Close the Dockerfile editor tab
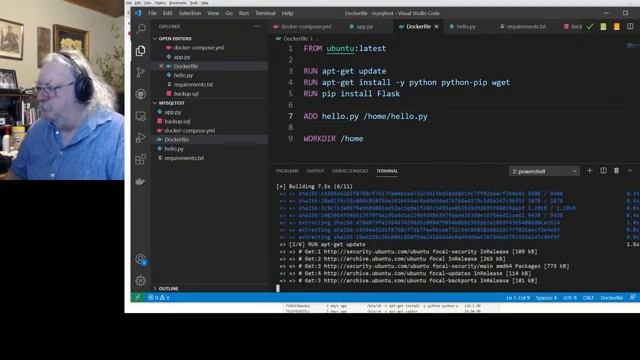The image size is (640, 360). click(436, 27)
